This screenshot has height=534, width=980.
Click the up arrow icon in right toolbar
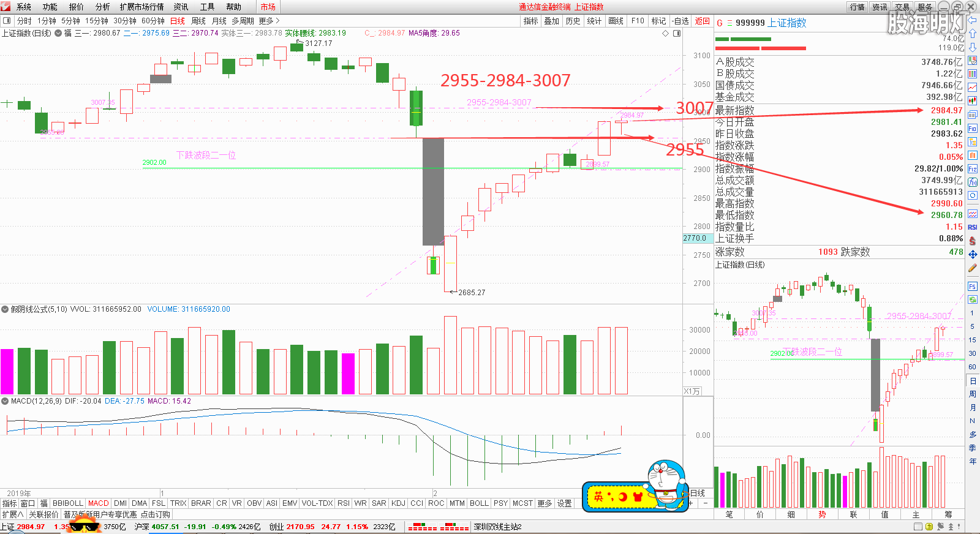pyautogui.click(x=972, y=34)
